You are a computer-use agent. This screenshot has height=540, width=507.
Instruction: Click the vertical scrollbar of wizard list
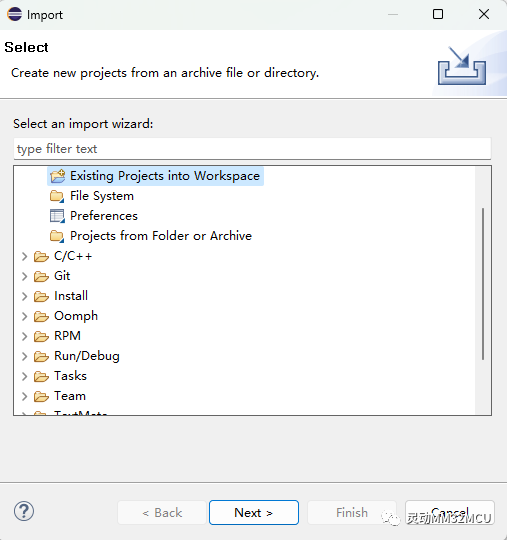pos(483,284)
